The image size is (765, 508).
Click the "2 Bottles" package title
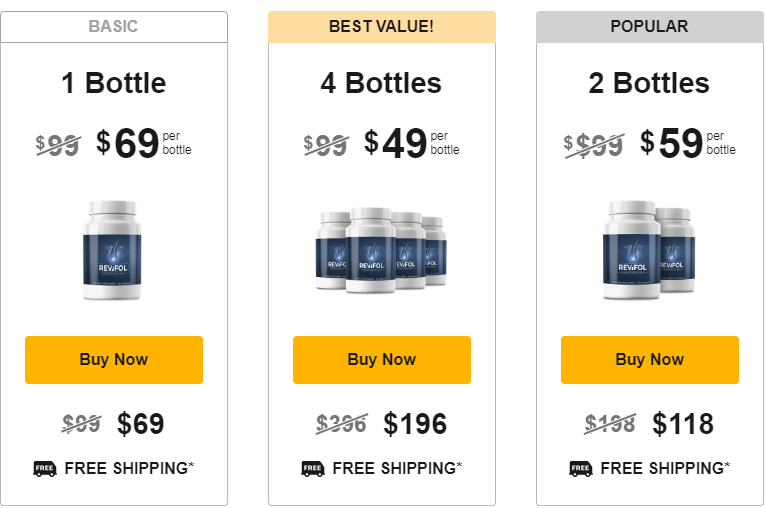click(650, 83)
